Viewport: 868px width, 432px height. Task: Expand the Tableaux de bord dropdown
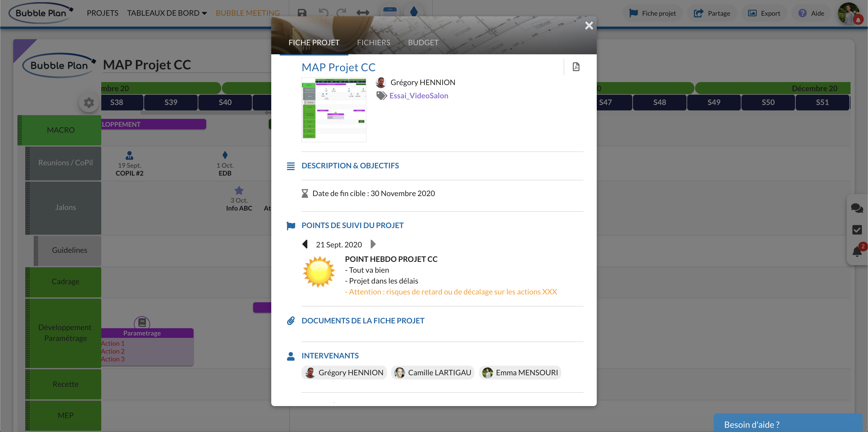coord(166,13)
